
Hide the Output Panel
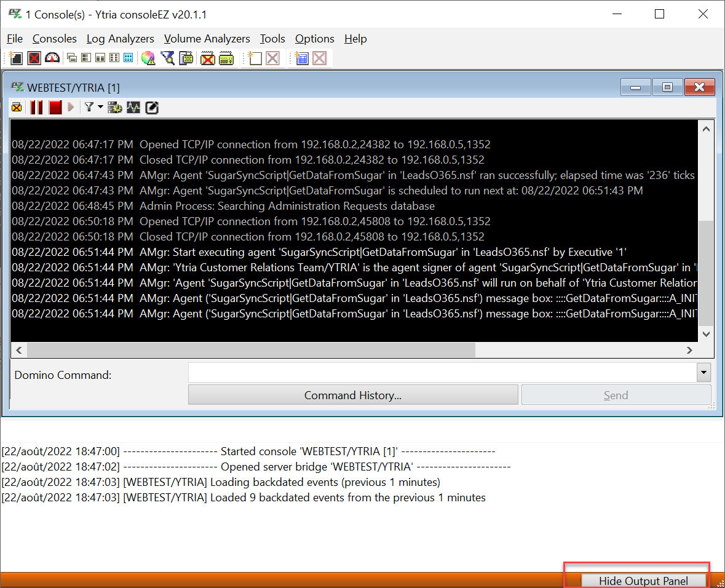click(x=643, y=581)
